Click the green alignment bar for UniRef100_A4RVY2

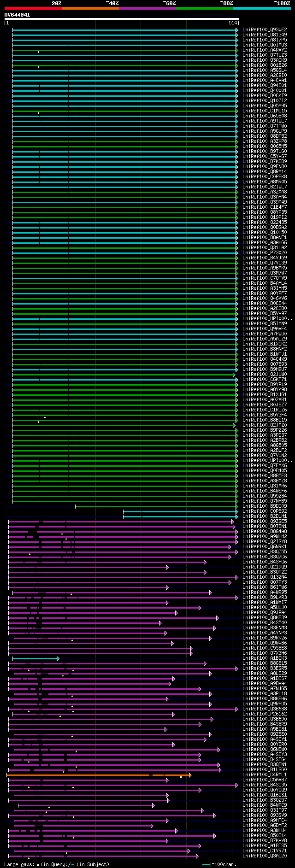click(125, 50)
